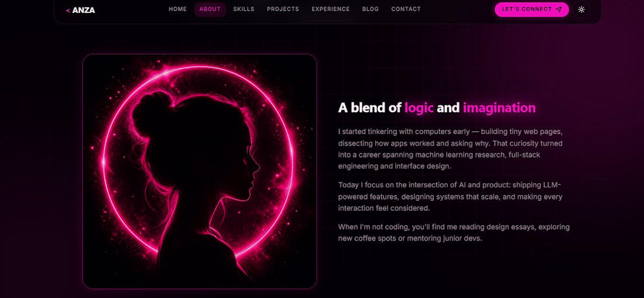644x298 pixels.
Task: Open the Skills section link
Action: [x=244, y=9]
